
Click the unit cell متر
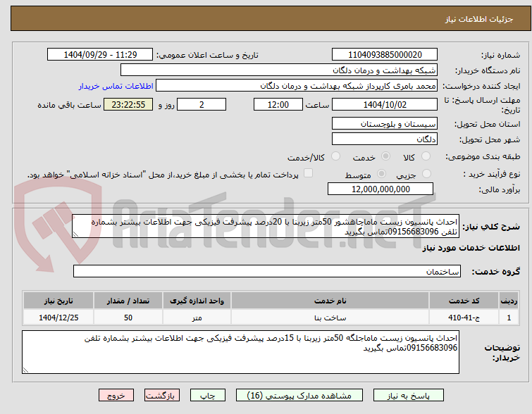[x=197, y=318]
